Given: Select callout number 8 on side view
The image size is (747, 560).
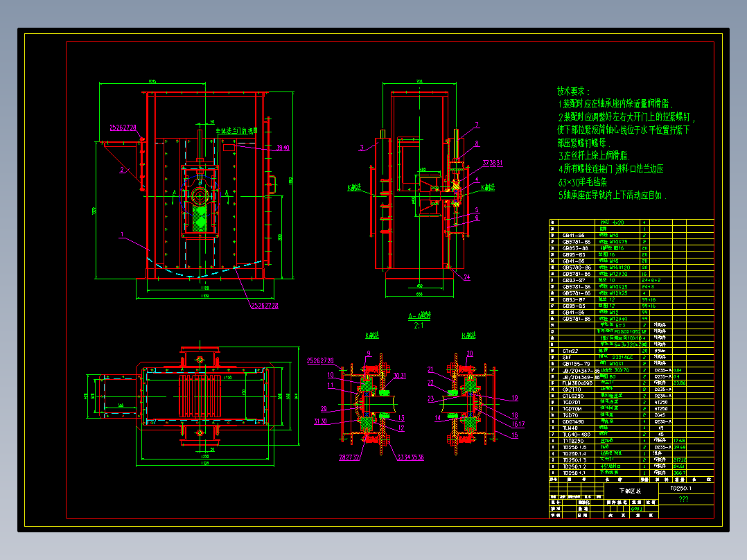Looking at the screenshot, I should (477, 143).
